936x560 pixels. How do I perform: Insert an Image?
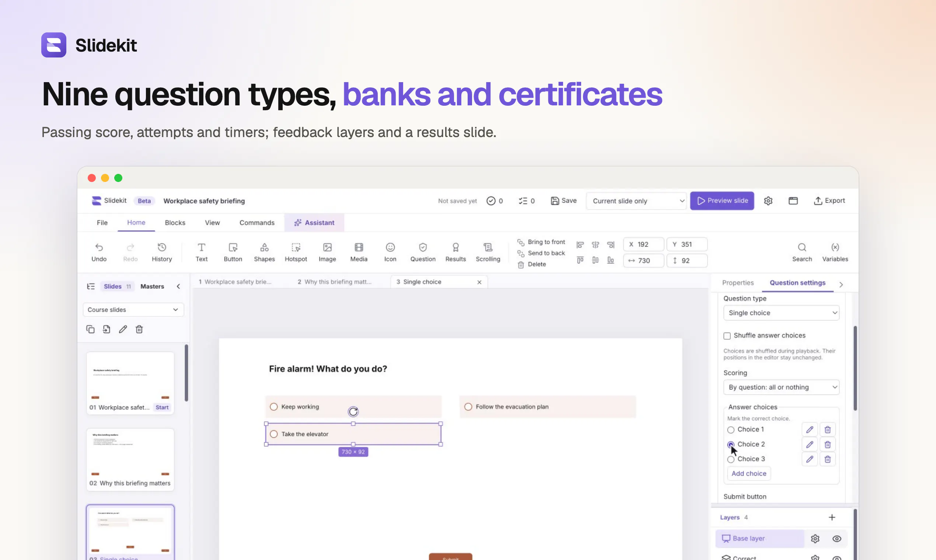tap(327, 252)
